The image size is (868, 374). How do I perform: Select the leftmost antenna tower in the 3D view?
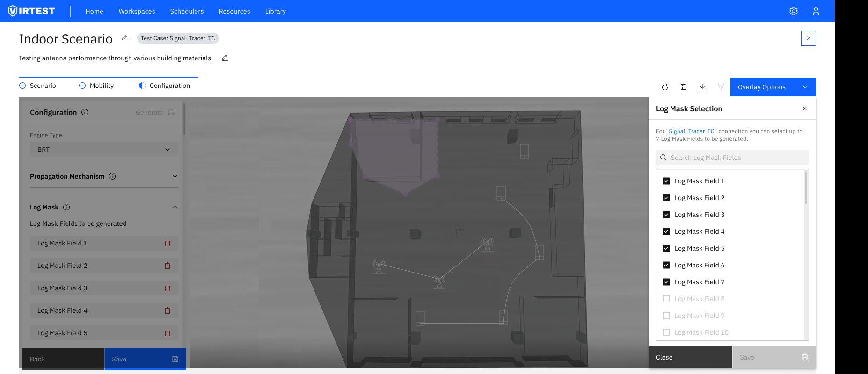point(379,267)
